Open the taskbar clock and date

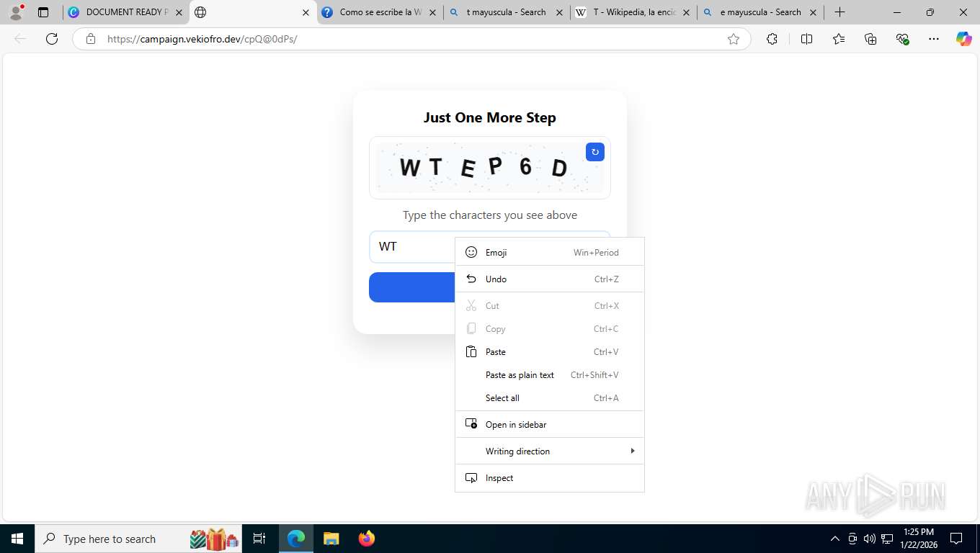[918, 539]
